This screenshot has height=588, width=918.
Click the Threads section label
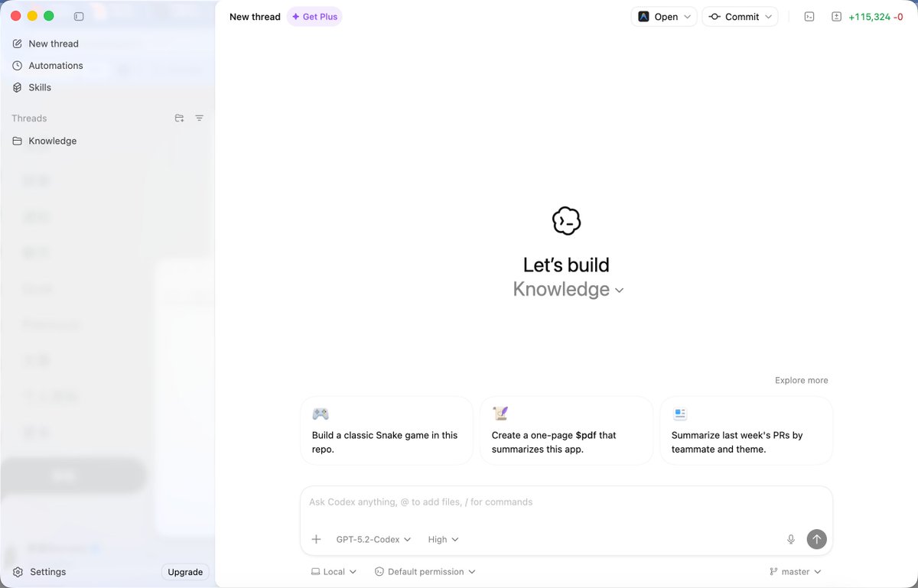click(29, 118)
